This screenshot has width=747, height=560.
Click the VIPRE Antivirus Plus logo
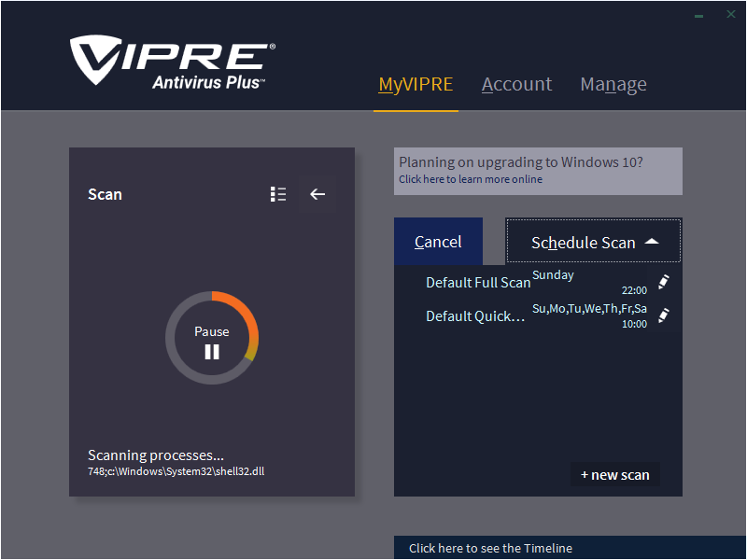pyautogui.click(x=173, y=63)
